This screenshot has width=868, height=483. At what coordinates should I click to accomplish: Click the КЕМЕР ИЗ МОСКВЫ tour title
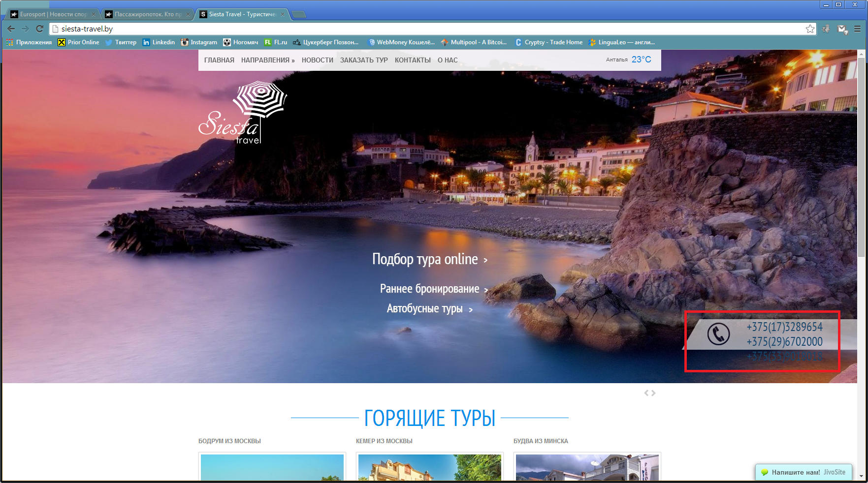(x=384, y=441)
